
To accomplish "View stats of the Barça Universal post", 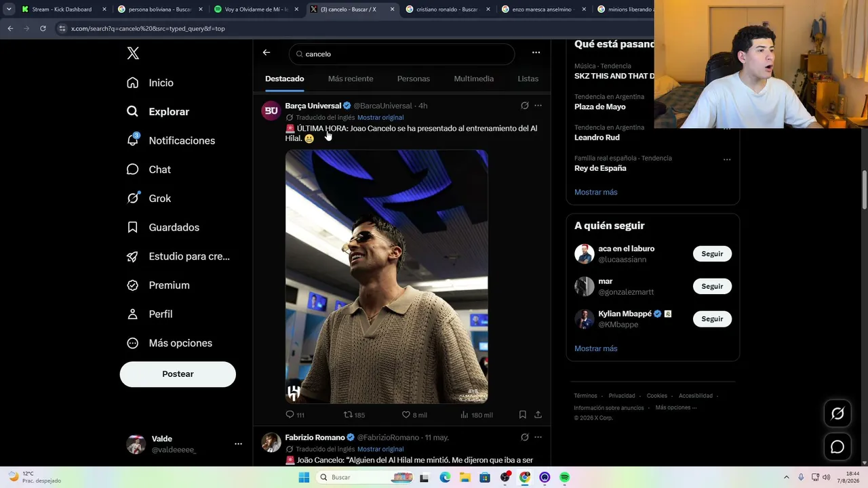I will point(476,415).
